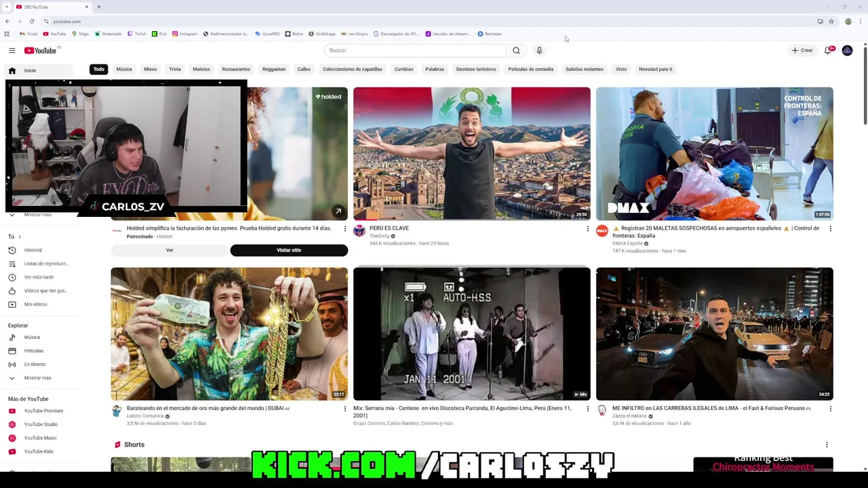Select the Cumbias filter chip
Screen dimensions: 868x488
(403, 69)
